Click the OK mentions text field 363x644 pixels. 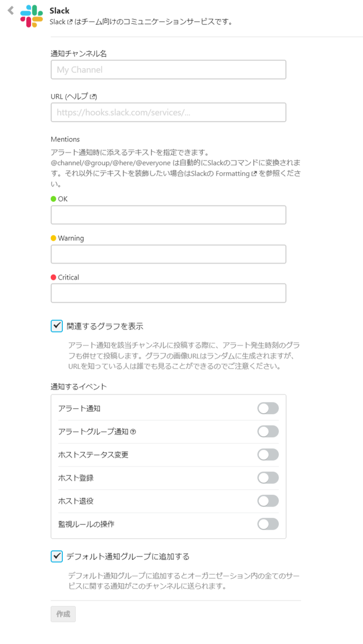point(168,215)
